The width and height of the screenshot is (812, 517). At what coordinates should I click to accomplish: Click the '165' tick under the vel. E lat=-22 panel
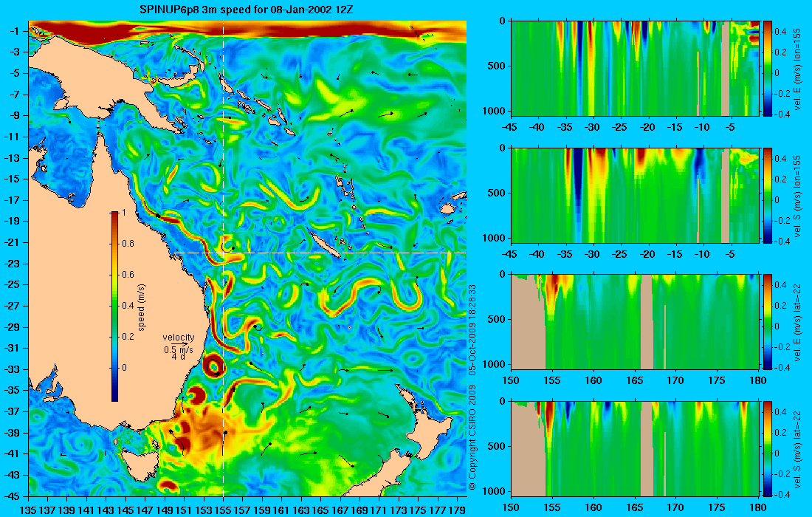(634, 381)
